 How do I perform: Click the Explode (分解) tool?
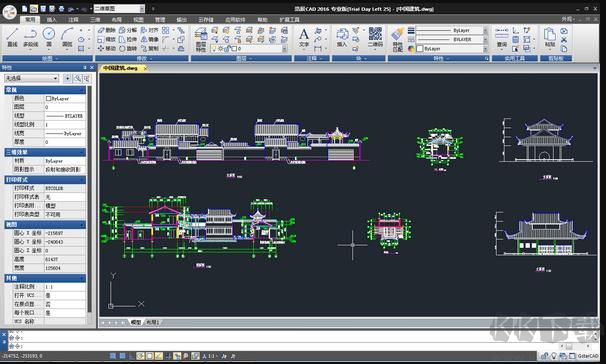coord(128,30)
